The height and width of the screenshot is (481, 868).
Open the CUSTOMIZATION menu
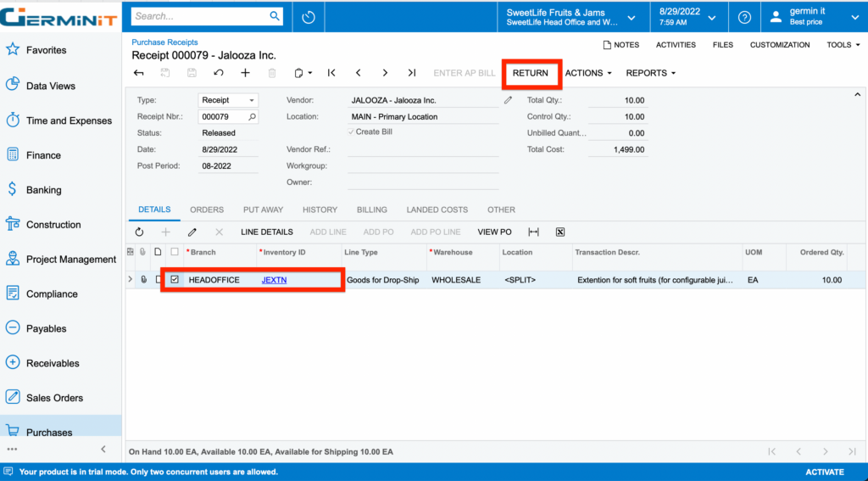pos(780,45)
